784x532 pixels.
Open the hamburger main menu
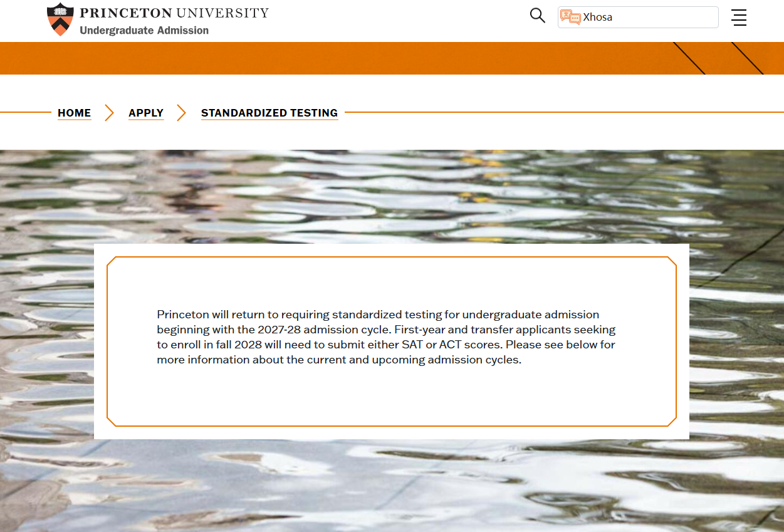[739, 18]
